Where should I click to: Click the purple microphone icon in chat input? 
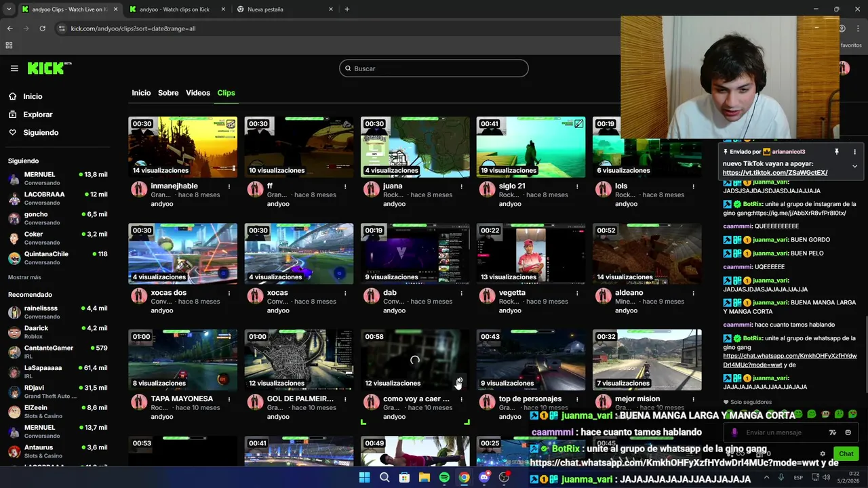pyautogui.click(x=734, y=432)
